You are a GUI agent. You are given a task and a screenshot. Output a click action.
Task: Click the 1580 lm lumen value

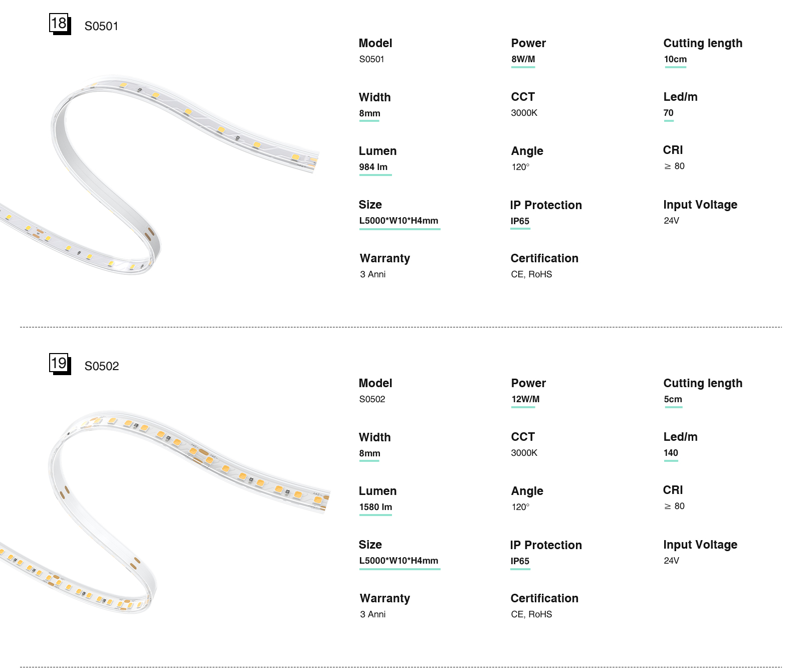point(375,507)
